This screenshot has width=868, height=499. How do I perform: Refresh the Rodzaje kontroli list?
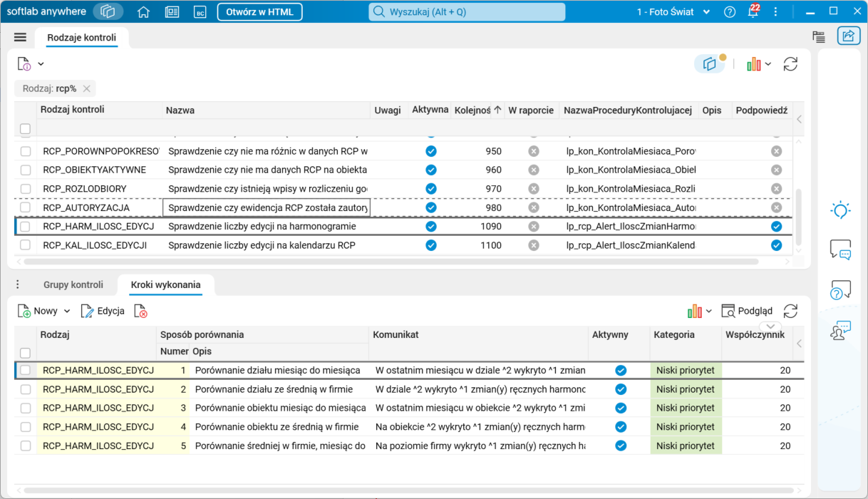(x=790, y=64)
